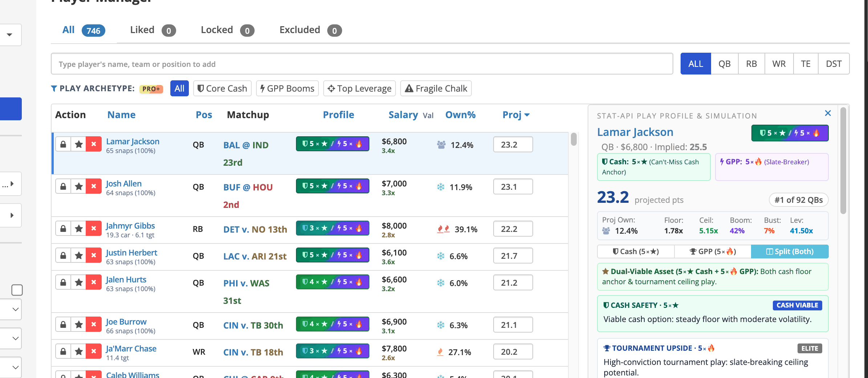Exclude Justin Herbert with the red X
Image resolution: width=868 pixels, height=378 pixels.
94,256
